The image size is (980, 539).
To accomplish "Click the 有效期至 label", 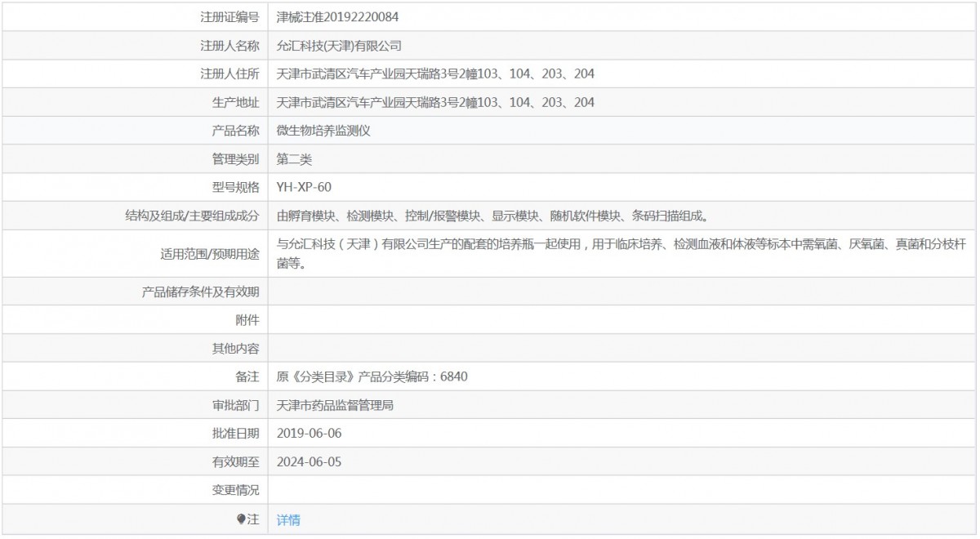I will pyautogui.click(x=235, y=461).
